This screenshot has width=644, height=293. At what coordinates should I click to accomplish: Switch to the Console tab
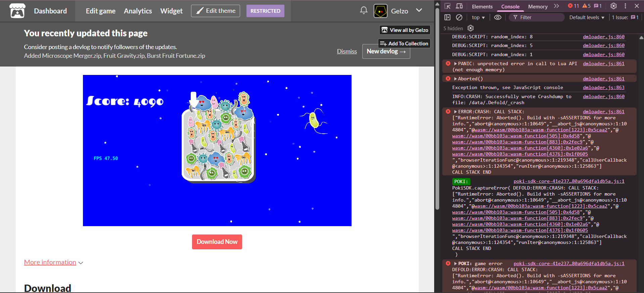510,6
